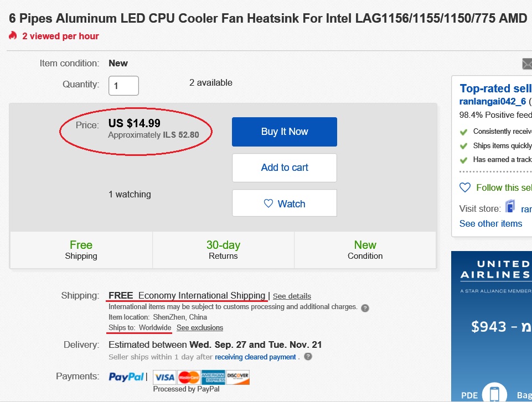Viewport: 532px width, 402px height.
Task: Click the help icon after cleared payment
Action: 308,357
